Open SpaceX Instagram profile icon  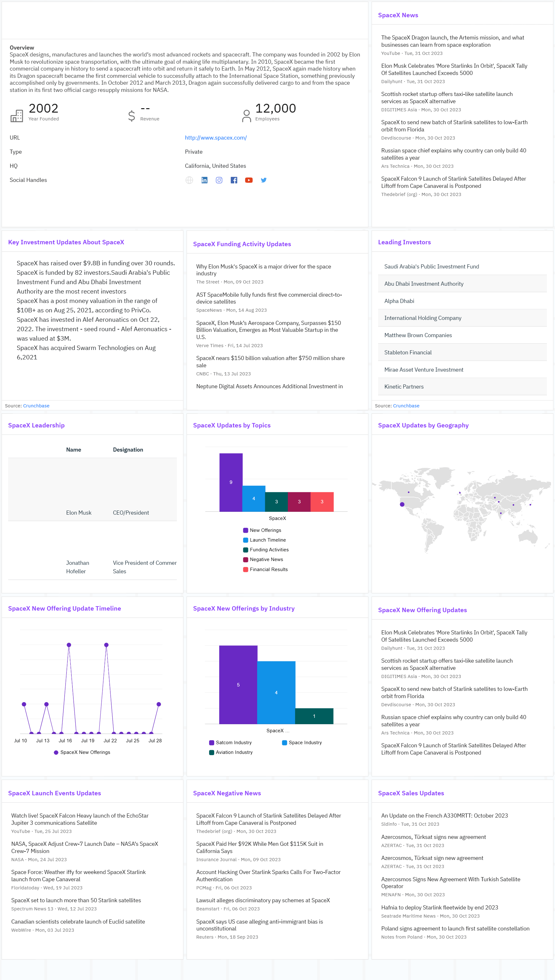point(219,180)
